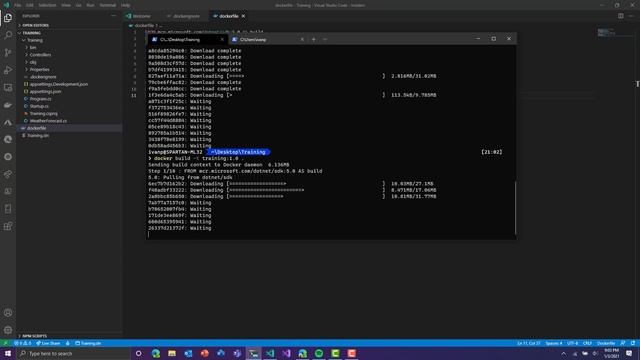
Task: Click the remote window indicator in status bar
Action: [x=5, y=343]
